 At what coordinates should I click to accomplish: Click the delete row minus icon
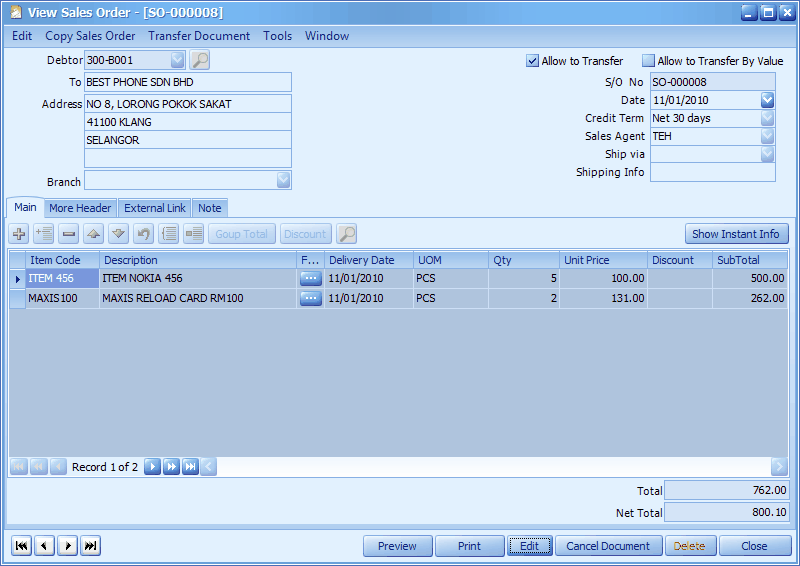pyautogui.click(x=68, y=234)
